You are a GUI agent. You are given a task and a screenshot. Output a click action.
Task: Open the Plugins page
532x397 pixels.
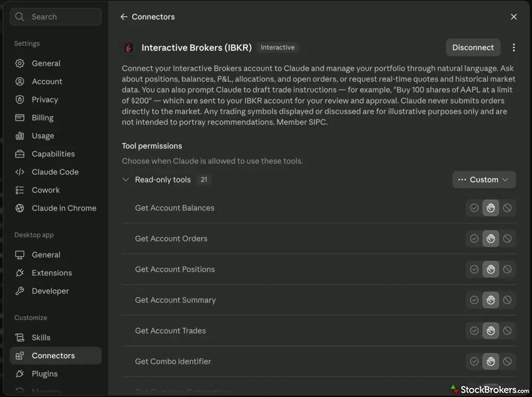pyautogui.click(x=56, y=374)
